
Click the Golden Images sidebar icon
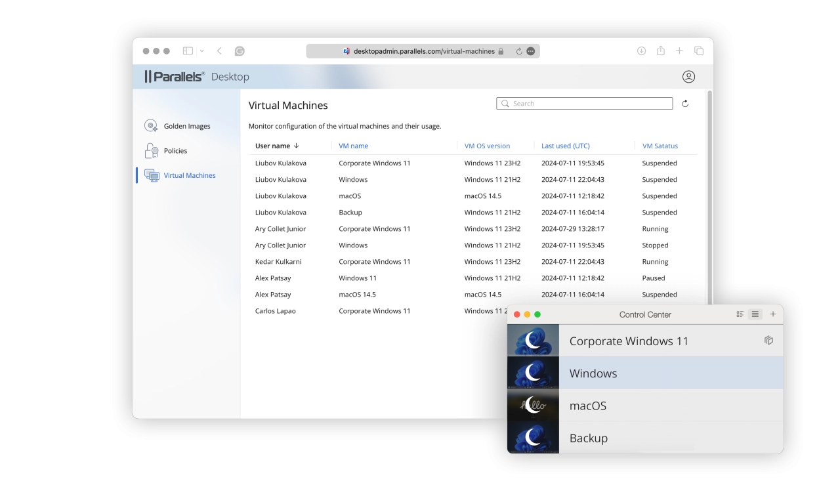[151, 126]
